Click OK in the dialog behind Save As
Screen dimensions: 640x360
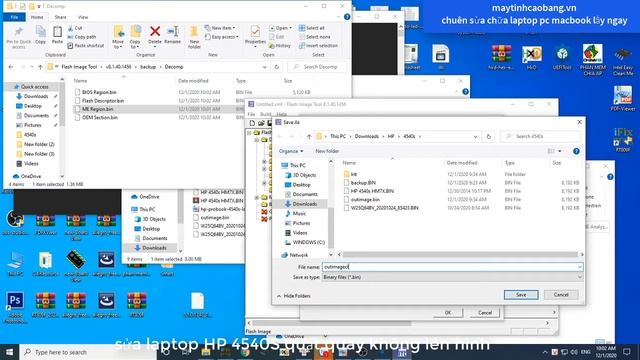point(448,313)
